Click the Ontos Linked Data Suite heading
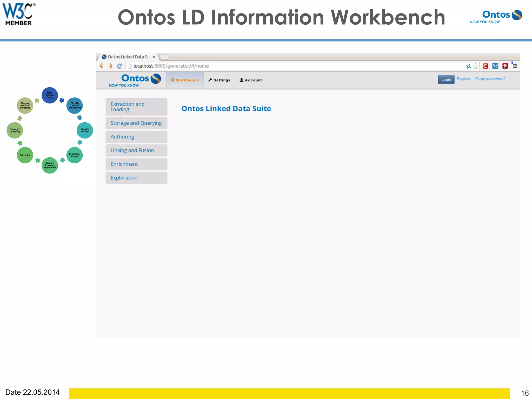Viewport: 532px width, 399px height. tap(226, 109)
